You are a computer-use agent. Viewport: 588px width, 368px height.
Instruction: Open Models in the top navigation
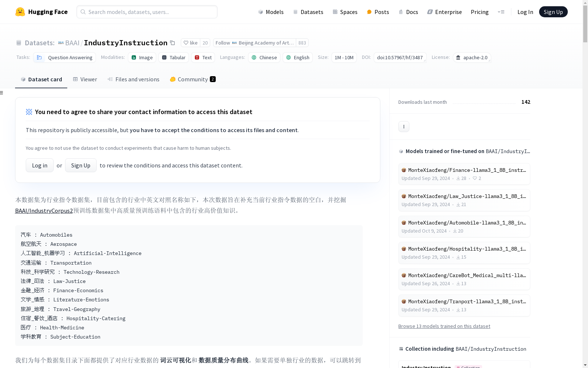[x=271, y=12]
